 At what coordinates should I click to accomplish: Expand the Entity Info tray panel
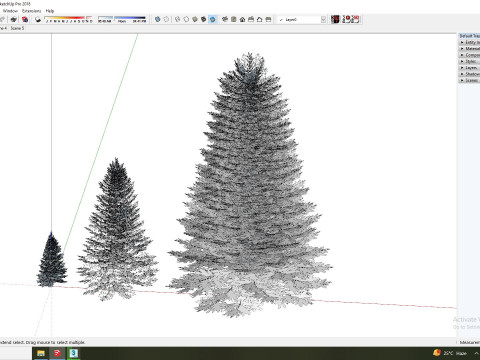(x=470, y=42)
